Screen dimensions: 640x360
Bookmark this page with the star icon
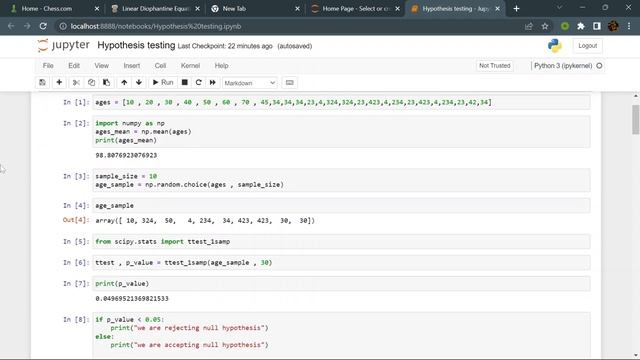545,26
